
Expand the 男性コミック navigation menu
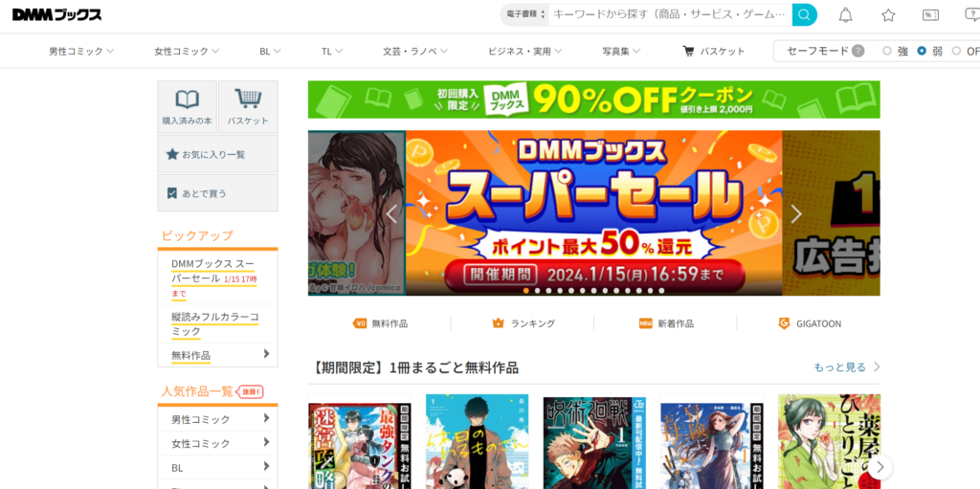click(x=81, y=52)
